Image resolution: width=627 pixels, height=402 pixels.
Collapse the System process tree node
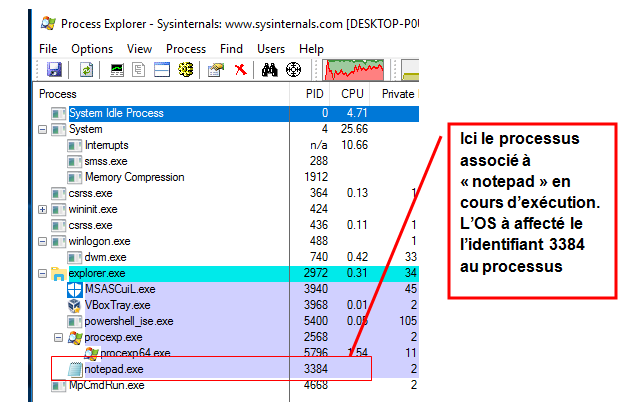(x=42, y=129)
